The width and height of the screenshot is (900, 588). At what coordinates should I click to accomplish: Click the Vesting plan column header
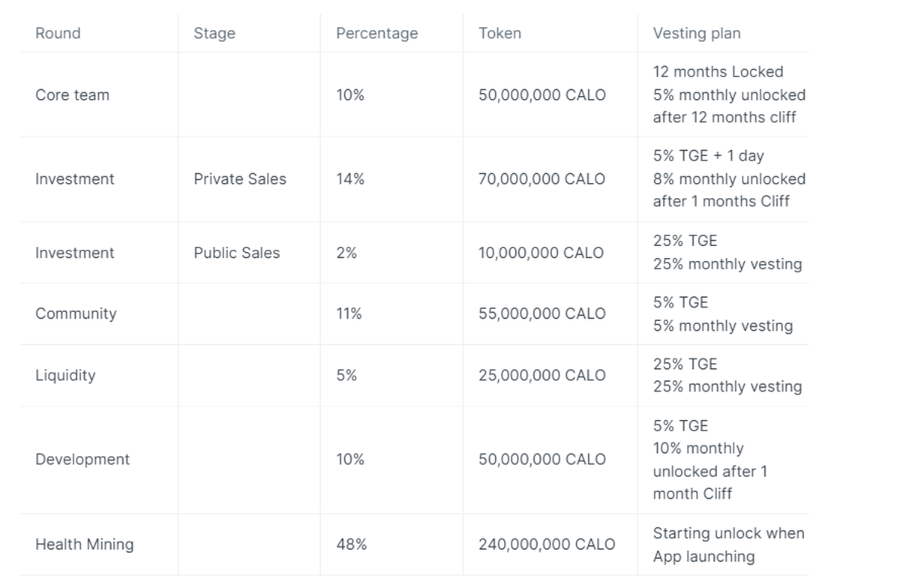coord(697,33)
